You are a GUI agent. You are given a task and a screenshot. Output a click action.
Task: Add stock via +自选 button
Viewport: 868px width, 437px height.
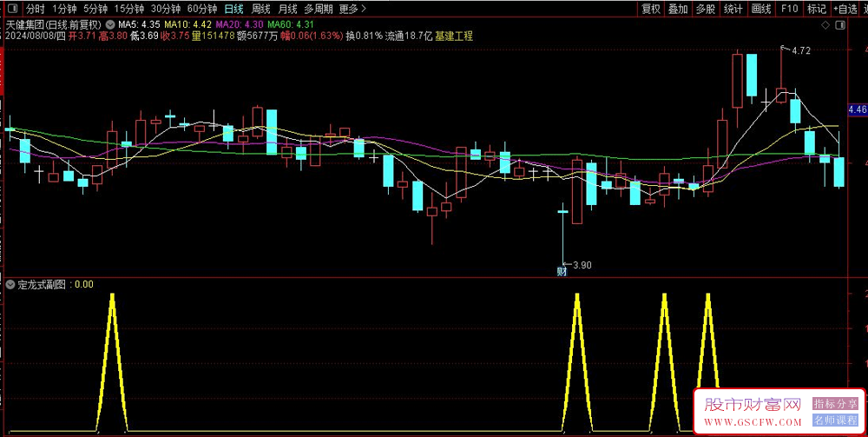[x=845, y=9]
